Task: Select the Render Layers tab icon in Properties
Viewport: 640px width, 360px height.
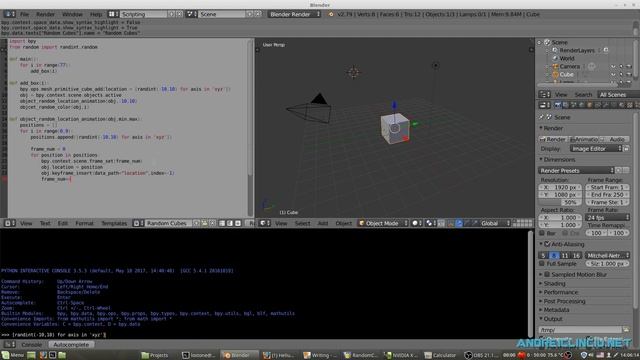Action: [x=566, y=105]
